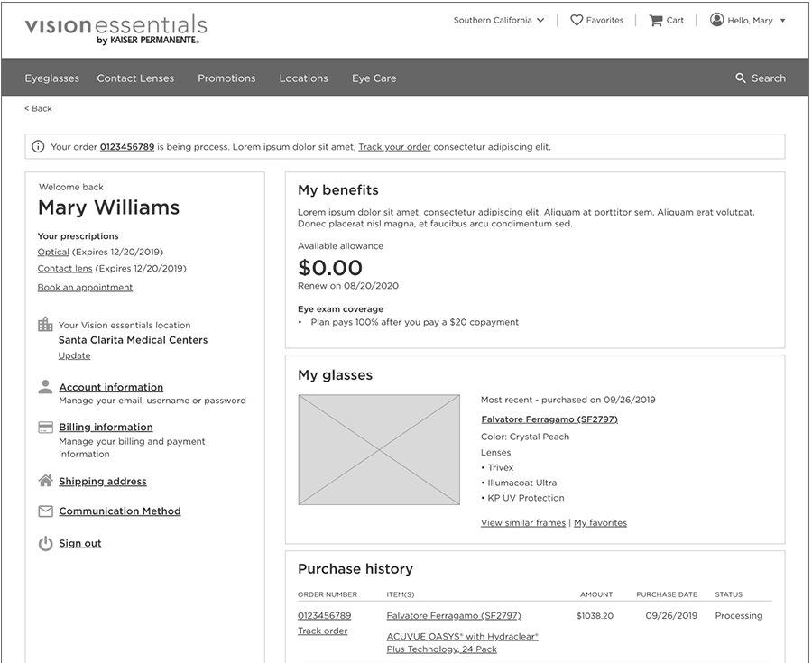Click the Favorites heart icon
812x663 pixels.
coord(577,20)
